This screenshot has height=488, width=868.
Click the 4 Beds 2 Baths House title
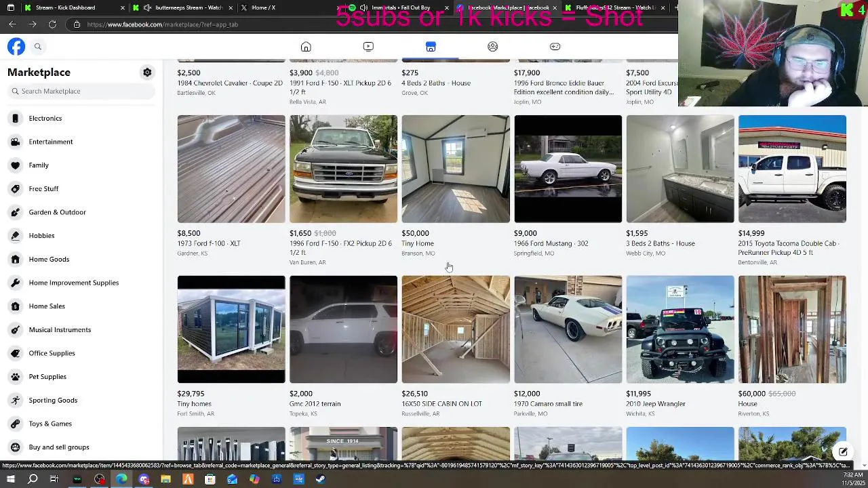click(436, 83)
